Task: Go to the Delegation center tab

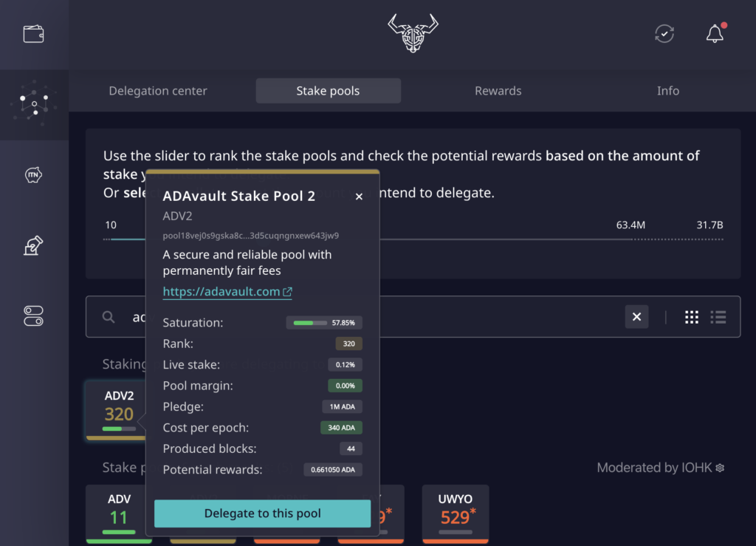Action: click(158, 91)
